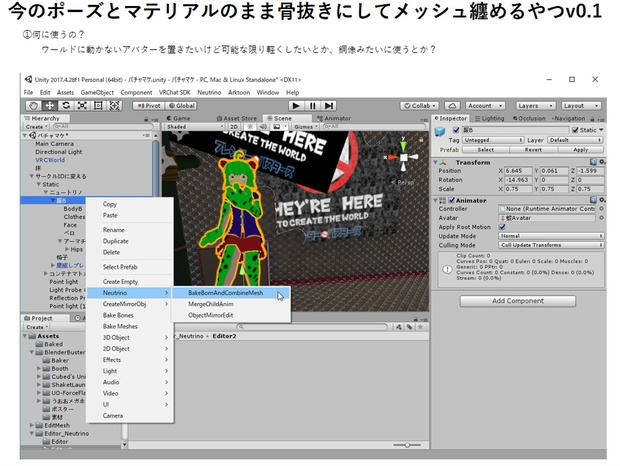Click the Add Component button
This screenshot has height=466, width=620.
tap(518, 301)
